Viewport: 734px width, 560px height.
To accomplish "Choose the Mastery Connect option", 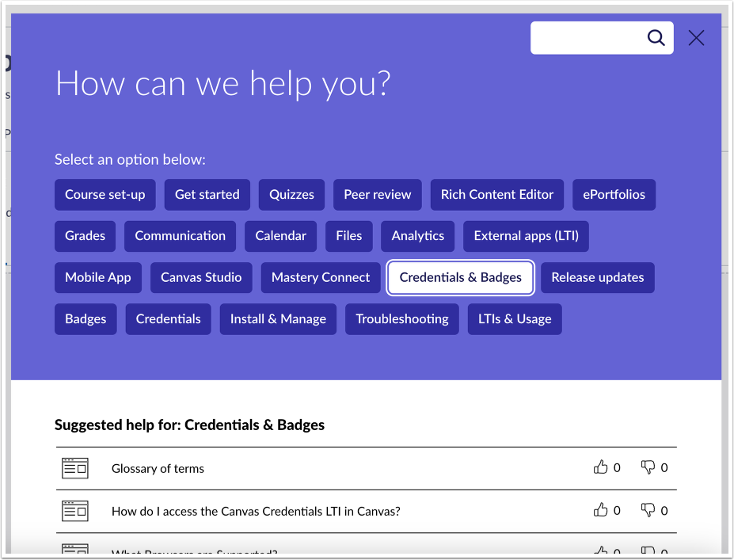I will point(320,277).
